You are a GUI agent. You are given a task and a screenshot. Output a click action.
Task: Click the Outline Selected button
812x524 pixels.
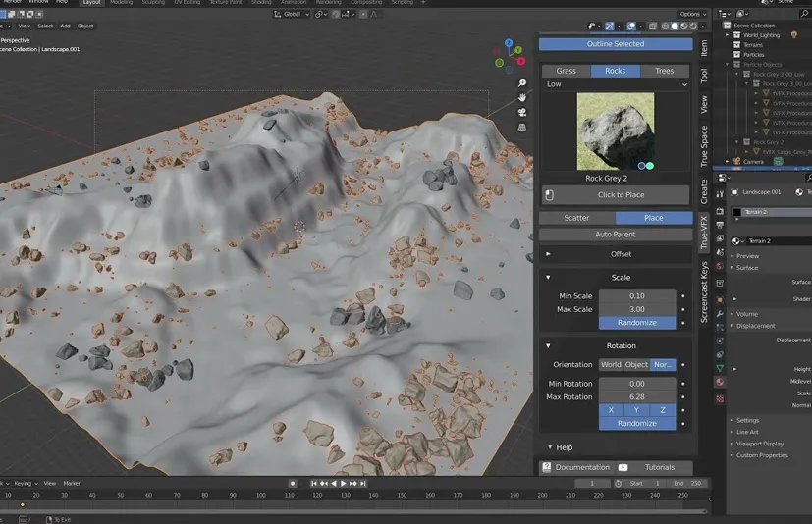(616, 44)
